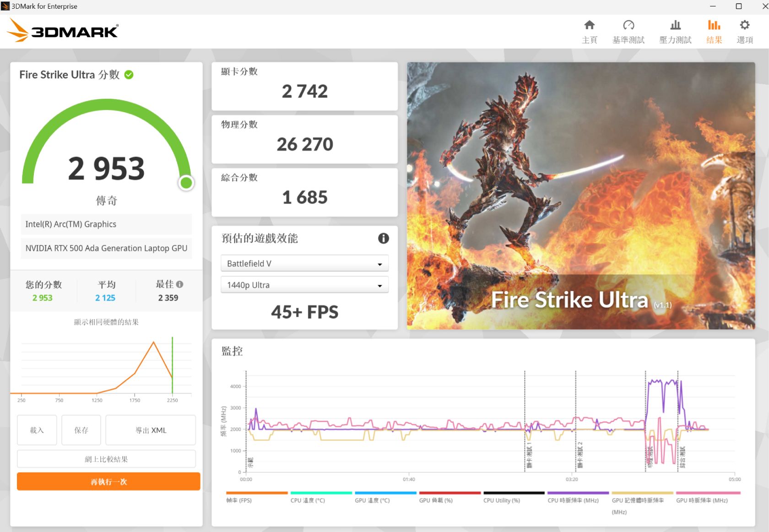
Task: Toggle the 幀率 (FPS) orange legend
Action: (x=257, y=497)
